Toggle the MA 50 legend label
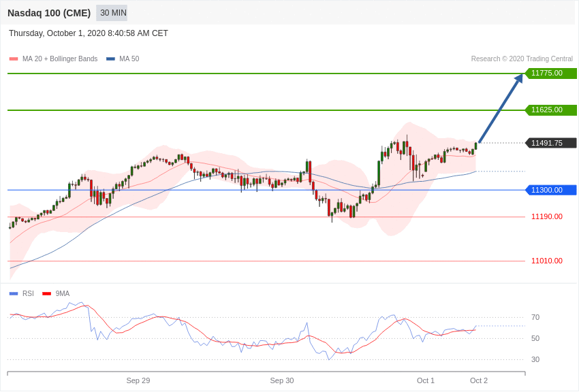The image size is (579, 392). [129, 59]
